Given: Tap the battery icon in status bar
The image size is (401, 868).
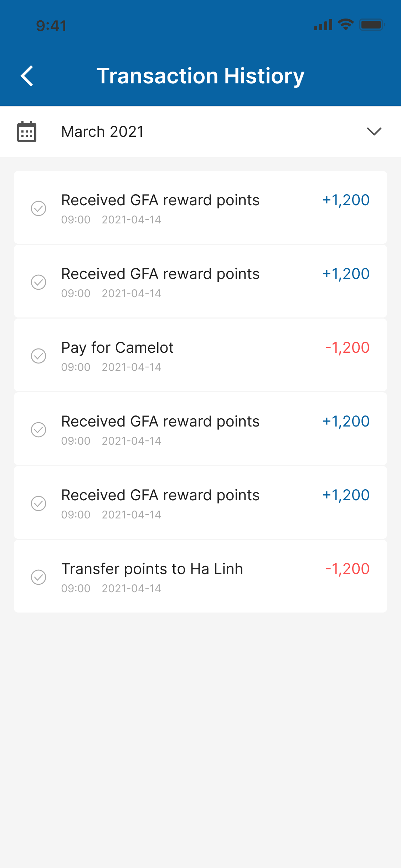Looking at the screenshot, I should pyautogui.click(x=372, y=25).
